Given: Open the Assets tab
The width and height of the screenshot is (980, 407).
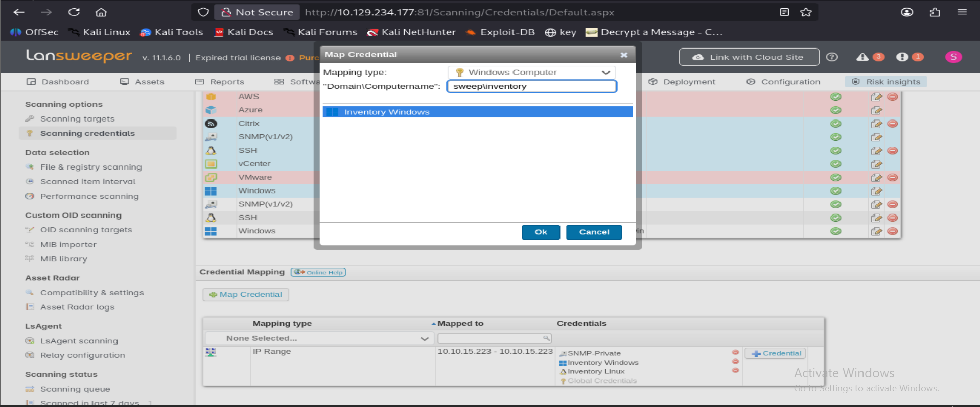Looking at the screenshot, I should click(142, 82).
